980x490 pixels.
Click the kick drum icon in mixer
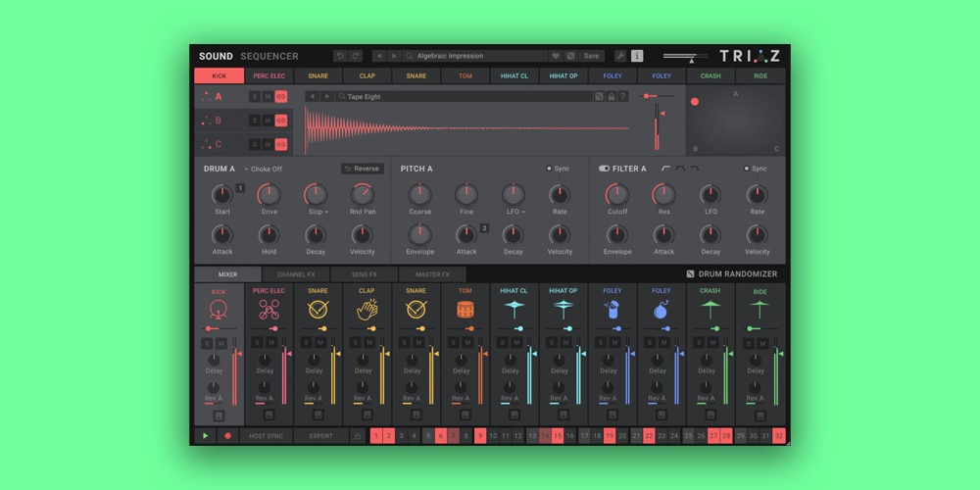tap(219, 309)
